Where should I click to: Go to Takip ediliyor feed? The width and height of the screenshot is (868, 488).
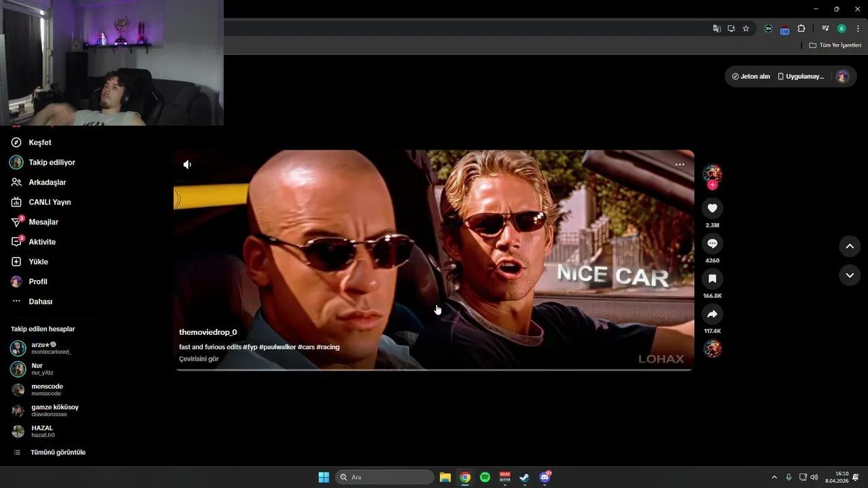click(x=43, y=163)
